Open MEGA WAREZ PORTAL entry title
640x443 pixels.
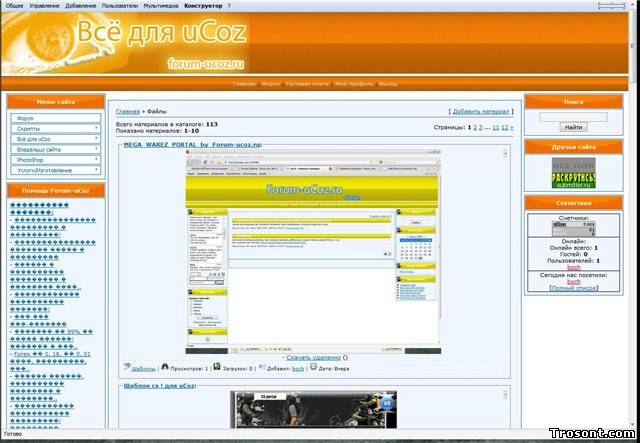[192, 145]
